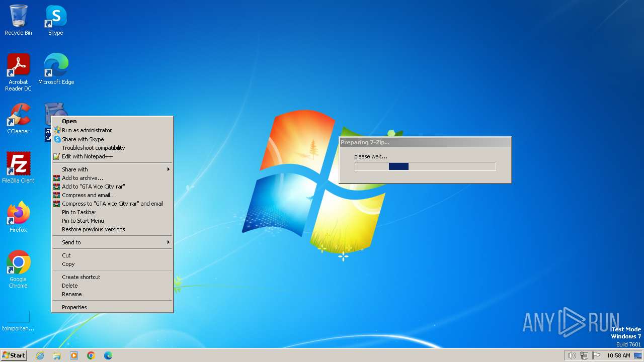Screen dimensions: 644x362
Task: Choose Compress and email...
Action: 112,195
